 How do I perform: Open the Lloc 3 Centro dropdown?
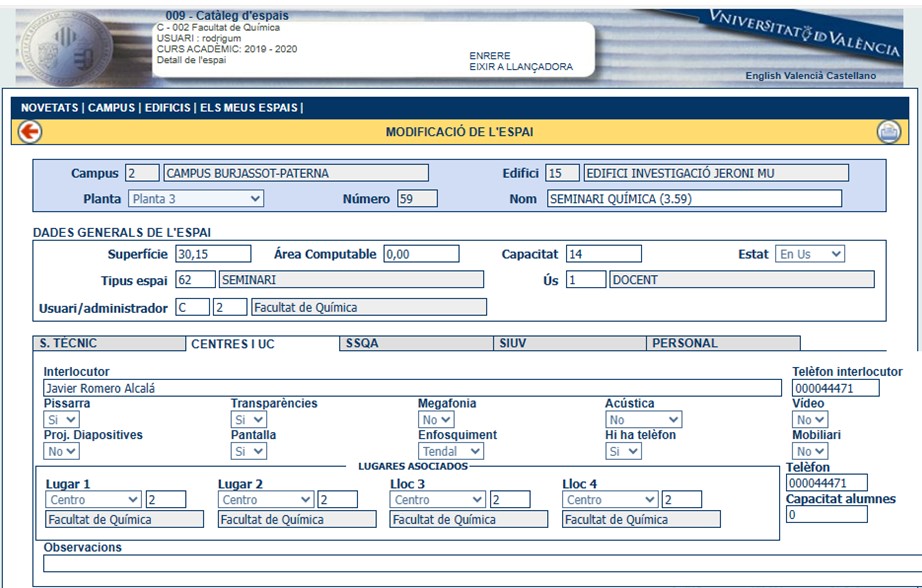click(437, 500)
